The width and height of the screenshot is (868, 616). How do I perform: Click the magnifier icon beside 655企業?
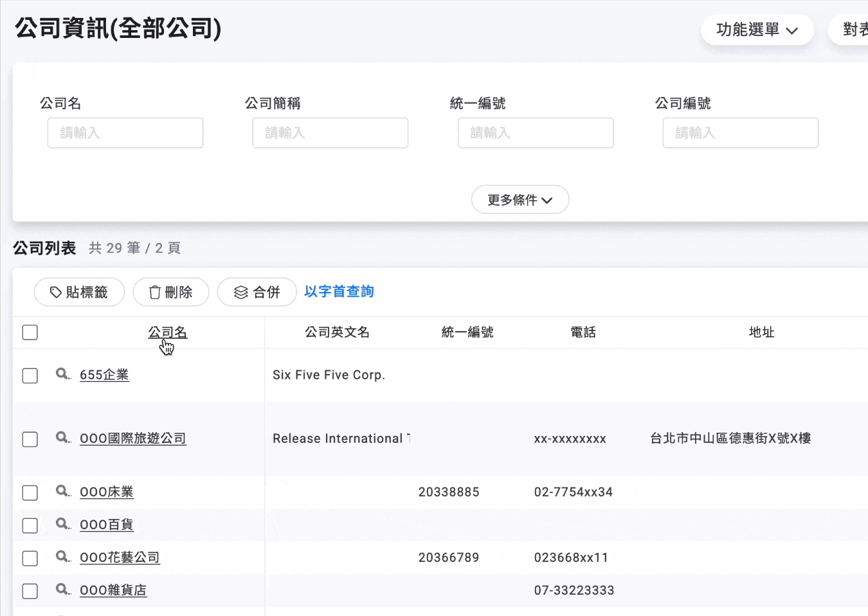61,374
